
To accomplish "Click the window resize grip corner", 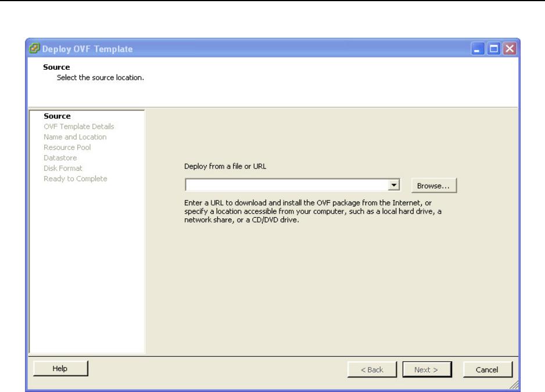I will pos(514,384).
